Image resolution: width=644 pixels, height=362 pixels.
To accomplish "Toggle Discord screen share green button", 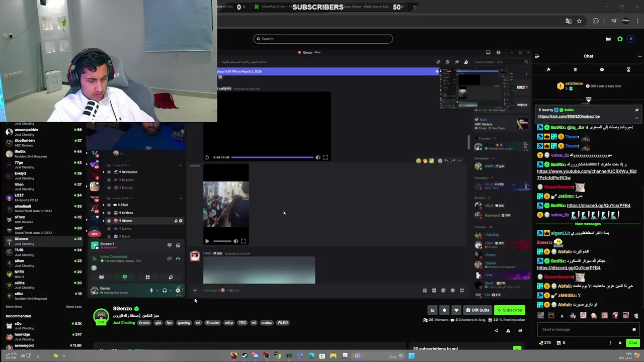I will (125, 277).
